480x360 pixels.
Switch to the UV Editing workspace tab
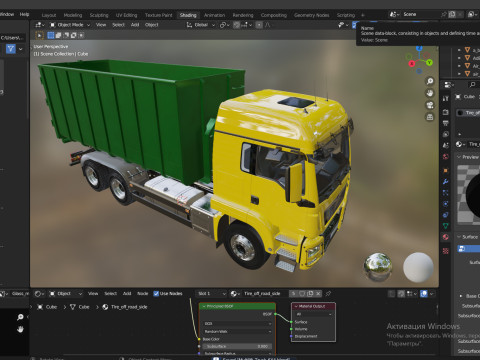[x=126, y=15]
